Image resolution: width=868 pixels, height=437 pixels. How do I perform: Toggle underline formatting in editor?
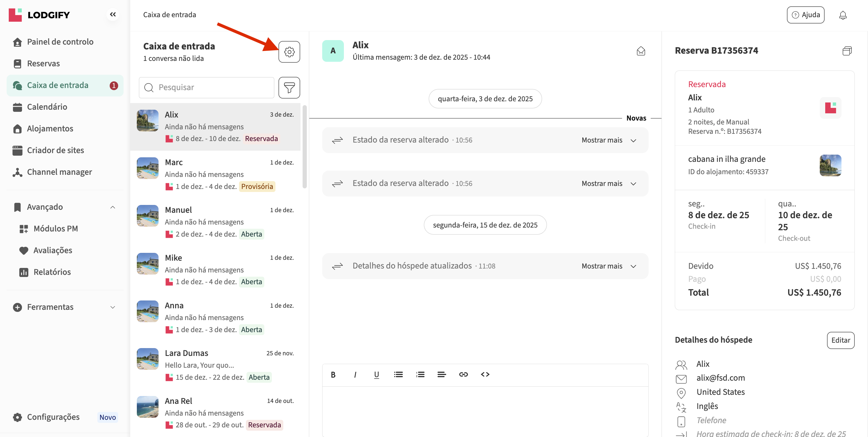click(376, 374)
